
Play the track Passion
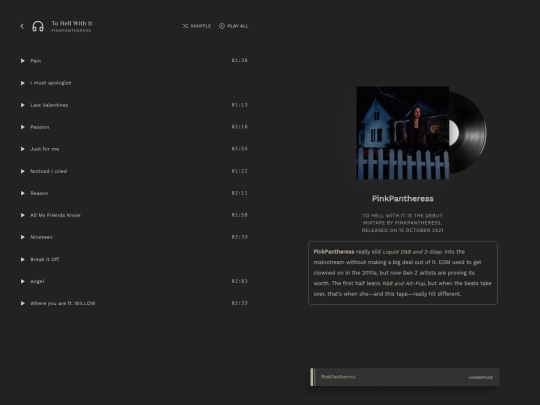[x=23, y=127]
